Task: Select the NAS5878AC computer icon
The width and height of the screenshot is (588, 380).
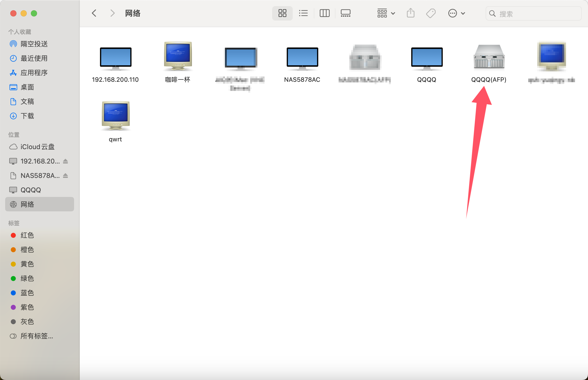Action: (x=302, y=59)
